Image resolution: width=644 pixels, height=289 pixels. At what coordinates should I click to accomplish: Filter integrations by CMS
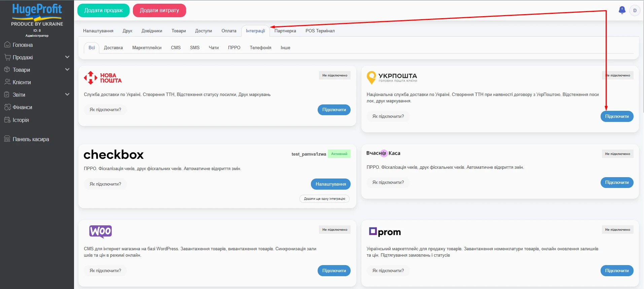[x=176, y=47]
